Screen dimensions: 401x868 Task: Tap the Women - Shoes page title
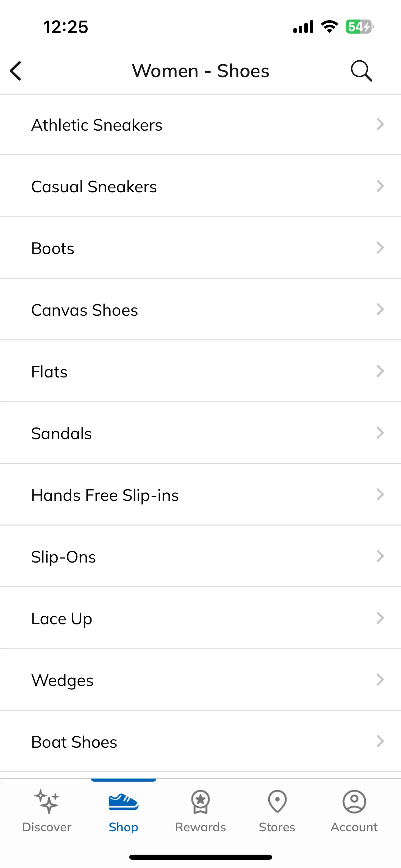click(x=200, y=71)
